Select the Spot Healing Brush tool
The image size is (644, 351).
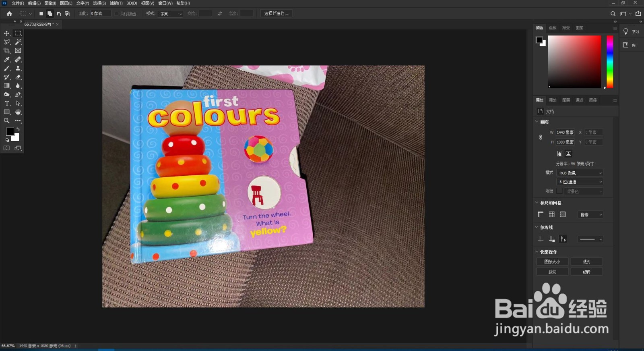[18, 60]
